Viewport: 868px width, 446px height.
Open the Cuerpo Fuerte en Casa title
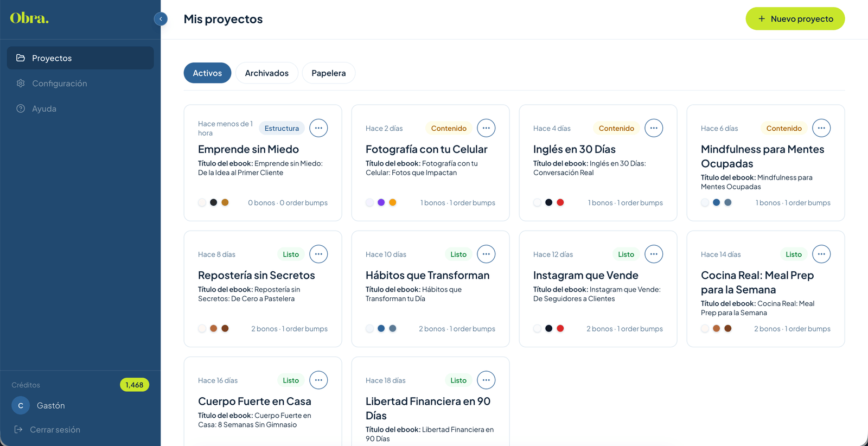(x=254, y=401)
